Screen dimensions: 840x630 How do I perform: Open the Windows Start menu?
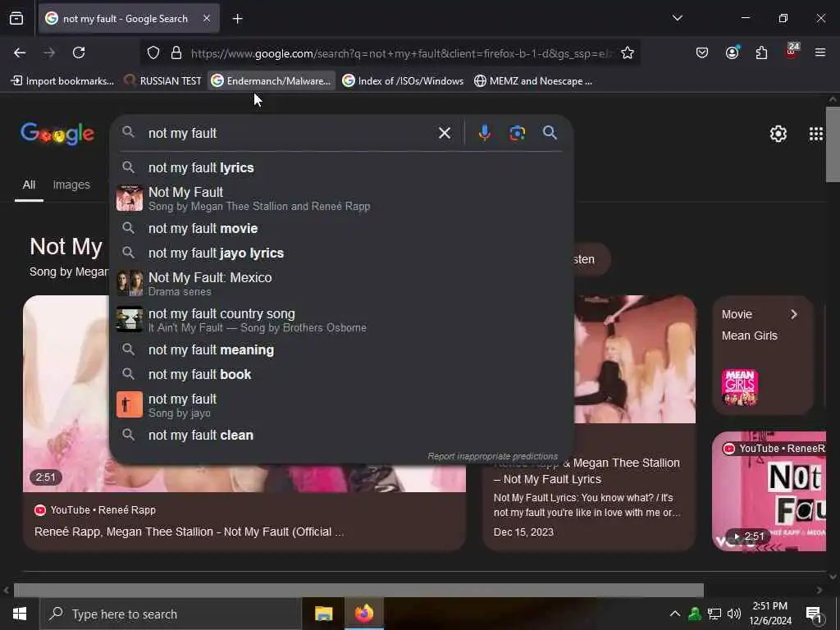[x=20, y=614]
